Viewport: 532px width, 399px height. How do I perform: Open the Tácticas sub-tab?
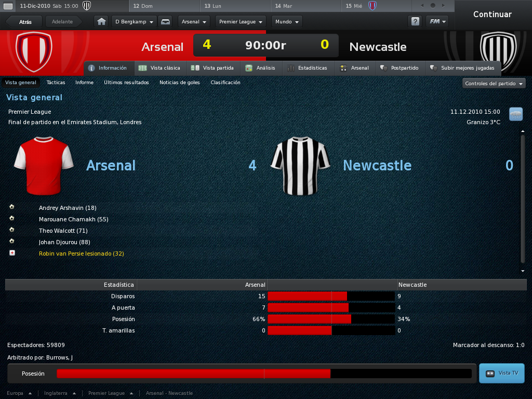[x=56, y=83]
